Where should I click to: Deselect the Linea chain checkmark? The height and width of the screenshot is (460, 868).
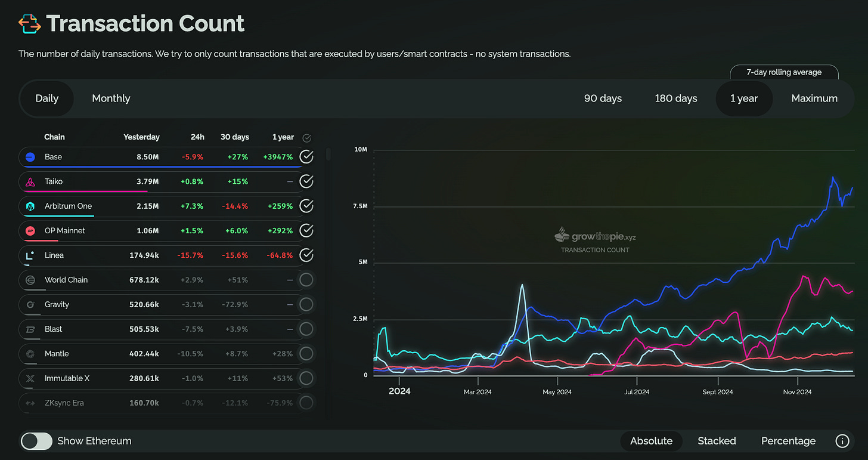click(x=306, y=255)
